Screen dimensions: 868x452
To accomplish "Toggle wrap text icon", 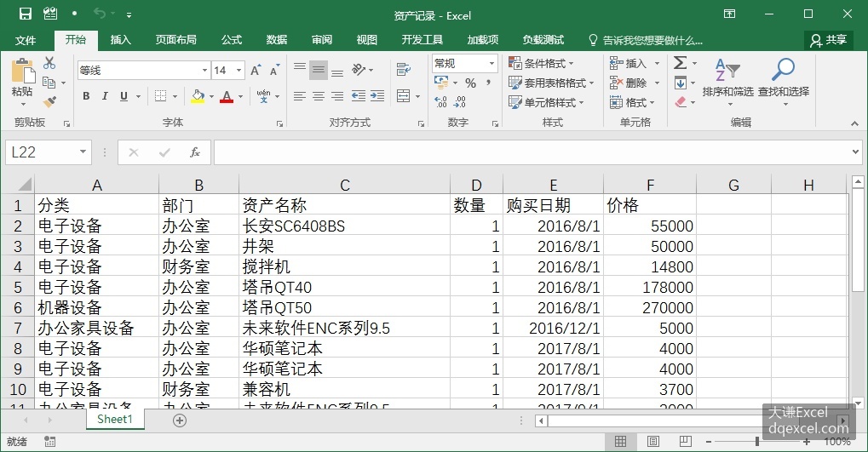I will [404, 69].
